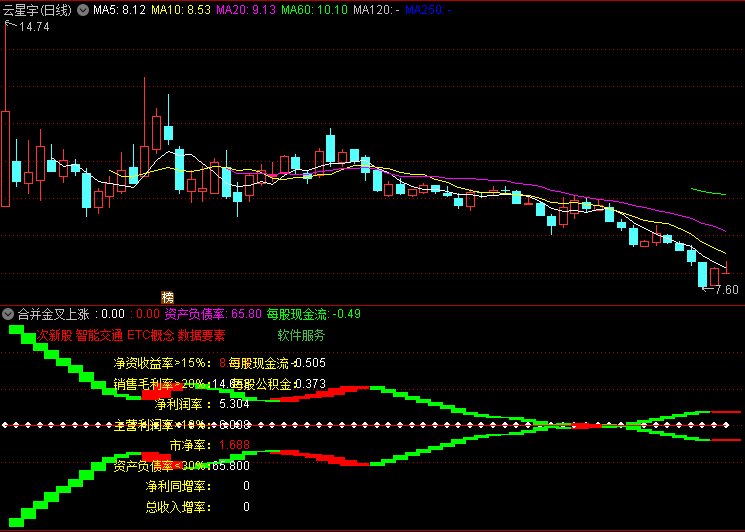This screenshot has height=532, width=745.
Task: Click the 主营利润率>10% row
Action: (x=181, y=425)
